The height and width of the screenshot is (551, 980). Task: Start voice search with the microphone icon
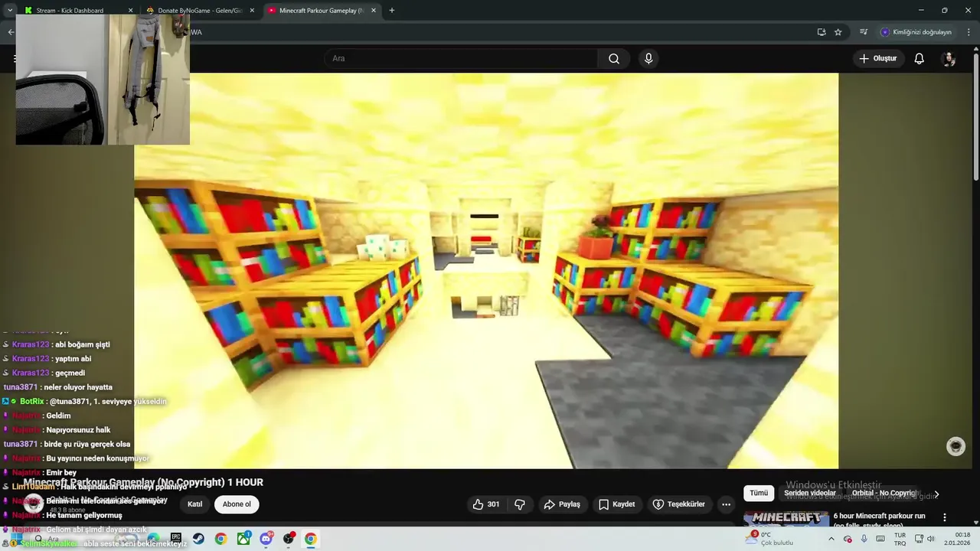coord(648,59)
